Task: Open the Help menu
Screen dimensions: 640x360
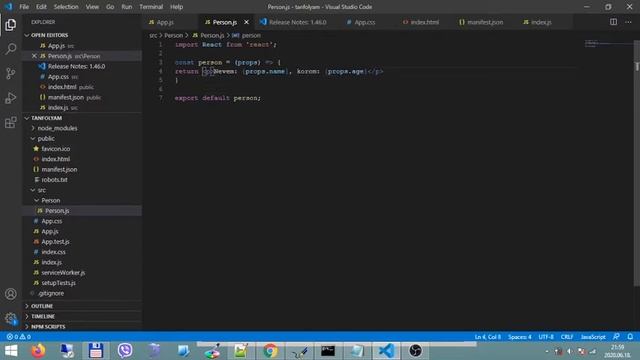Action: point(176,7)
